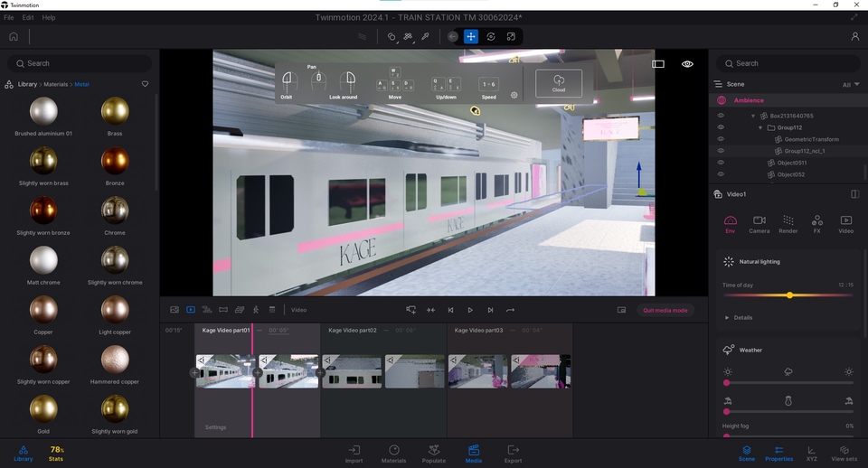
Task: Toggle visibility of Group112 folder
Action: point(721,127)
